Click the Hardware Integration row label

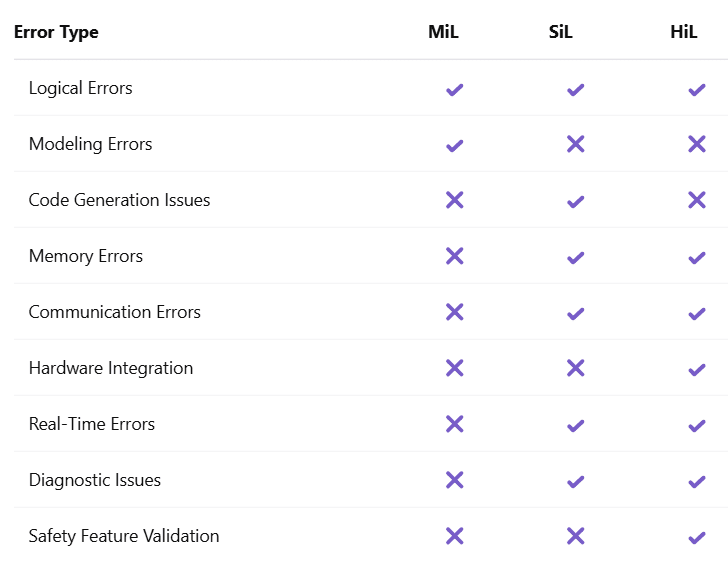110,368
